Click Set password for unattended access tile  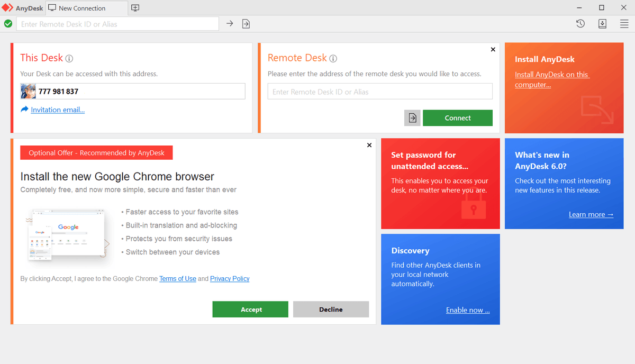point(440,184)
